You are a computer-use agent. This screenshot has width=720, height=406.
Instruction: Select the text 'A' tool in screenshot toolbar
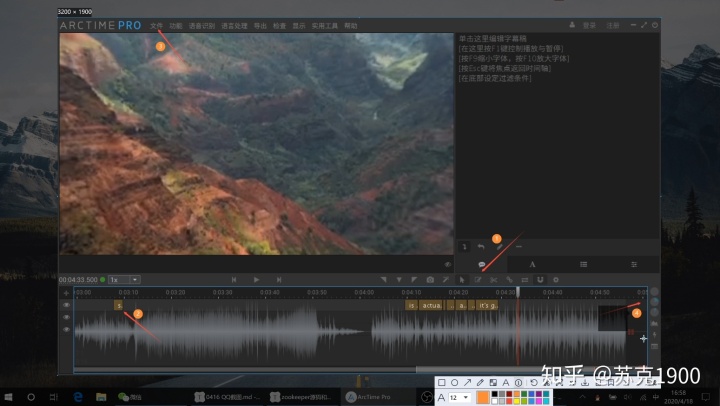(506, 382)
